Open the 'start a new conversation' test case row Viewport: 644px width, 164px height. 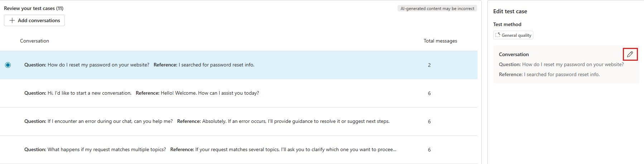pyautogui.click(x=141, y=93)
